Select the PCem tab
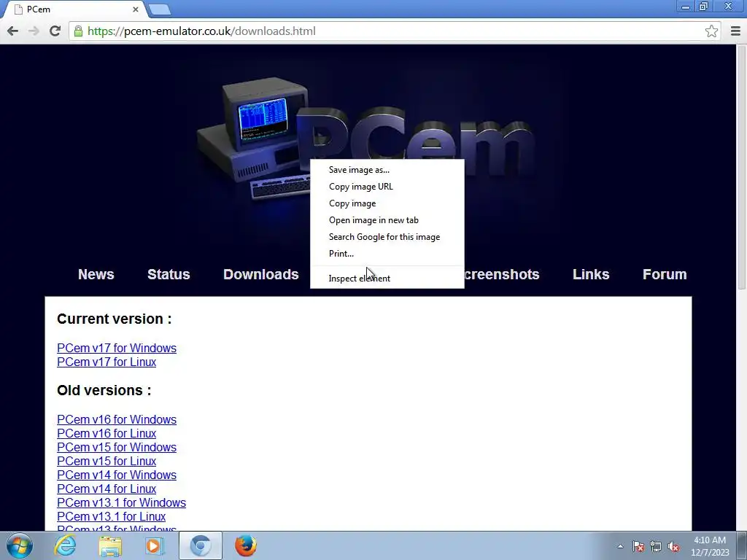747x560 pixels. (x=74, y=9)
